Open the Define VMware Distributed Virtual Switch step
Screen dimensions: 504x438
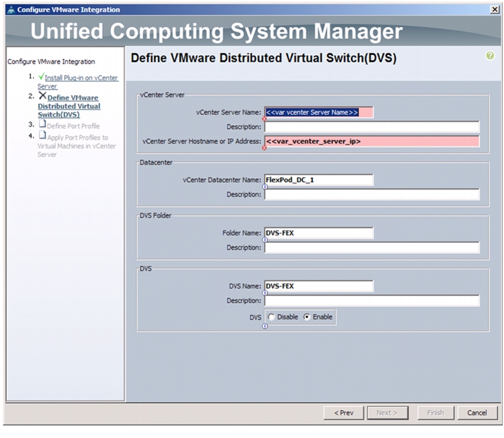point(69,106)
